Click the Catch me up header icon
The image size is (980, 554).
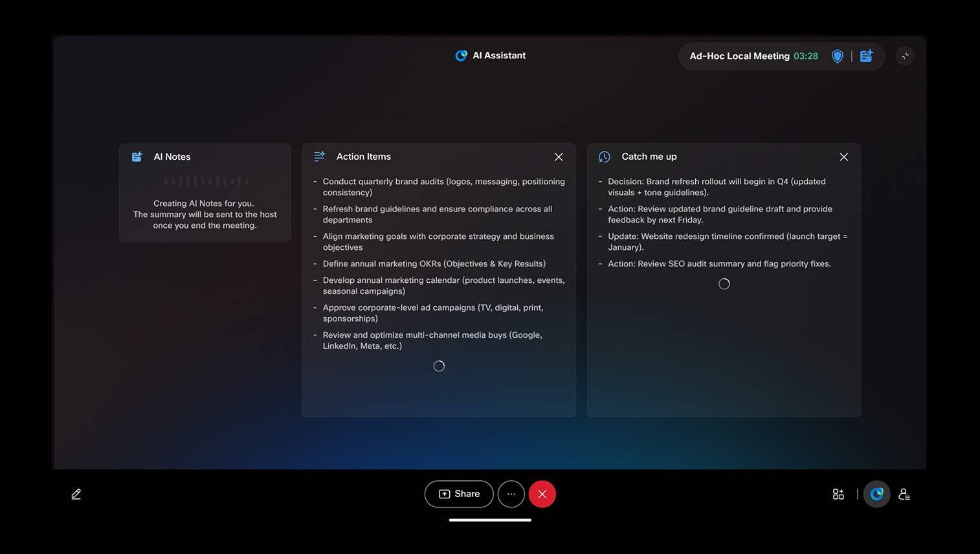(x=605, y=157)
